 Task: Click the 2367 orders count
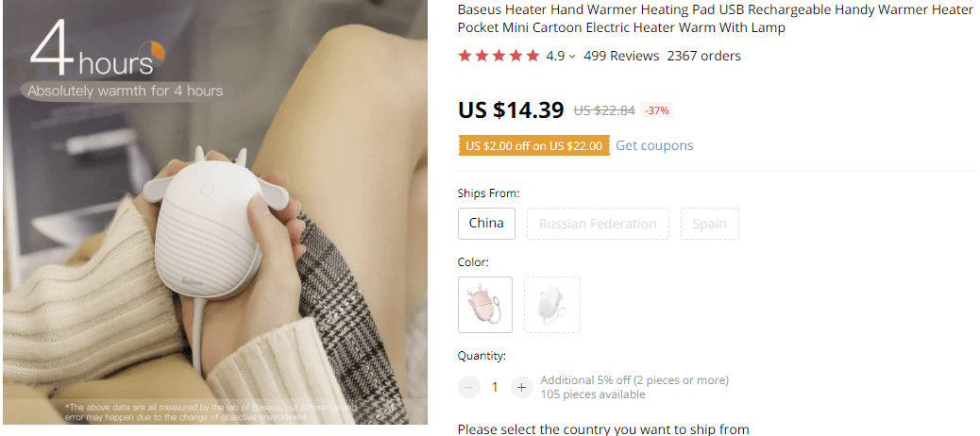703,56
